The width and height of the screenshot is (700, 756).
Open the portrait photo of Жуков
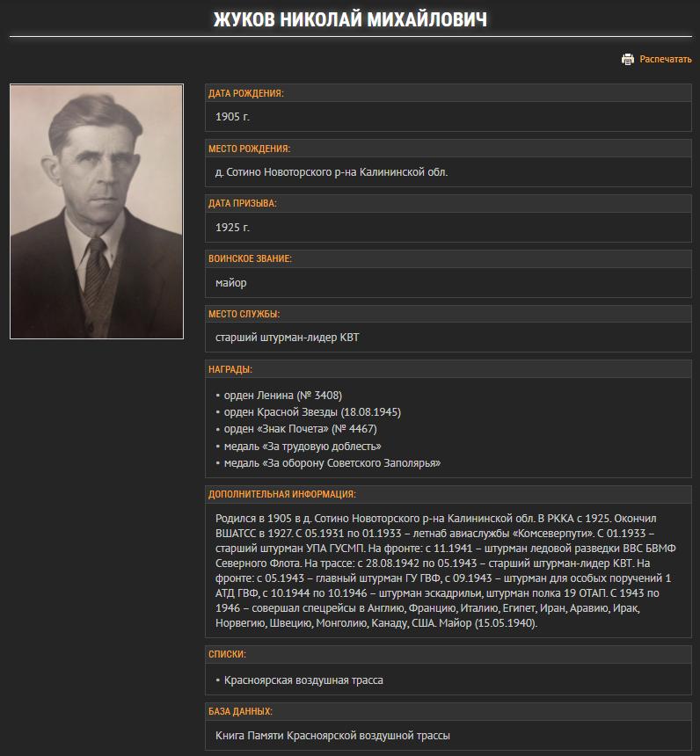click(97, 211)
